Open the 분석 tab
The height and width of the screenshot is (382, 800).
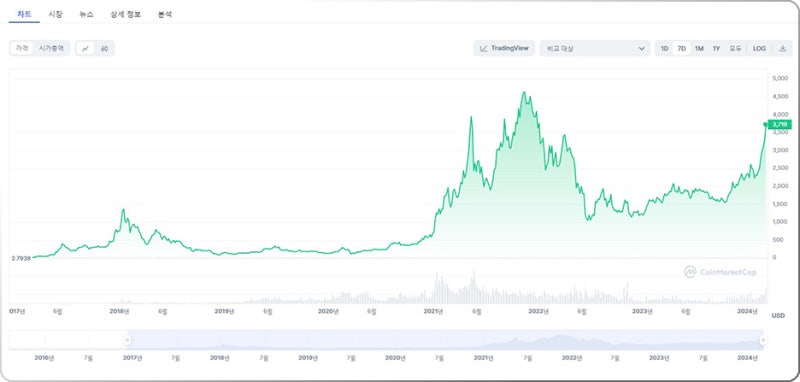click(164, 14)
